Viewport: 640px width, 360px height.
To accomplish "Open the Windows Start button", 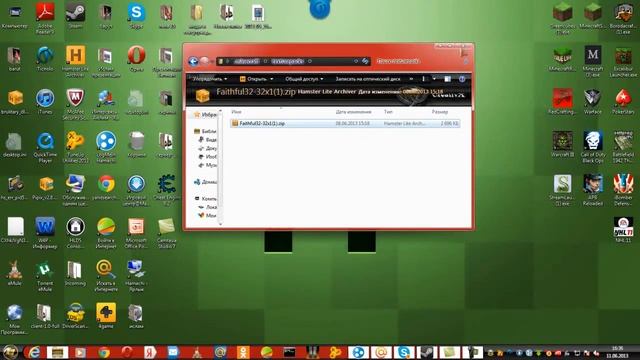I will coord(10,352).
